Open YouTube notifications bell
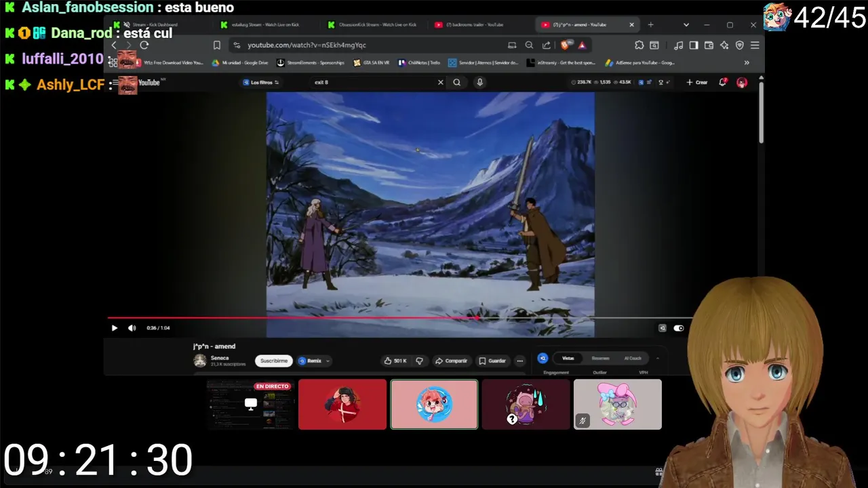The image size is (868, 488). (723, 82)
